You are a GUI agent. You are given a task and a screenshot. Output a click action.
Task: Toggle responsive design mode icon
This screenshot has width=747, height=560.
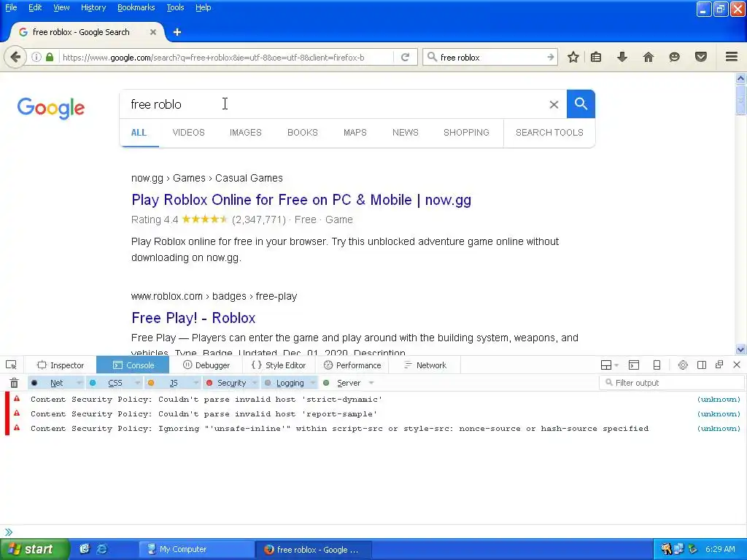click(x=657, y=365)
